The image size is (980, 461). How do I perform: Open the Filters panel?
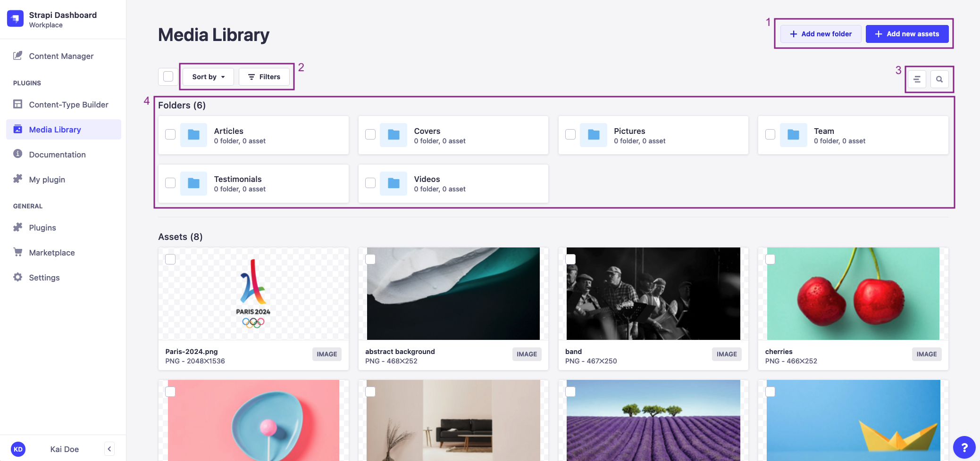pos(264,76)
